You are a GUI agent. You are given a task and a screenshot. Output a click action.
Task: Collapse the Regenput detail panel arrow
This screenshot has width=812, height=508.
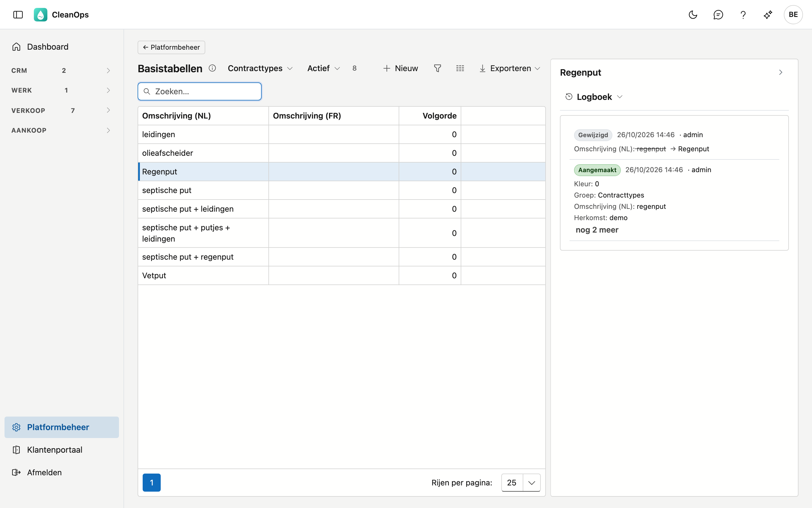click(x=781, y=72)
